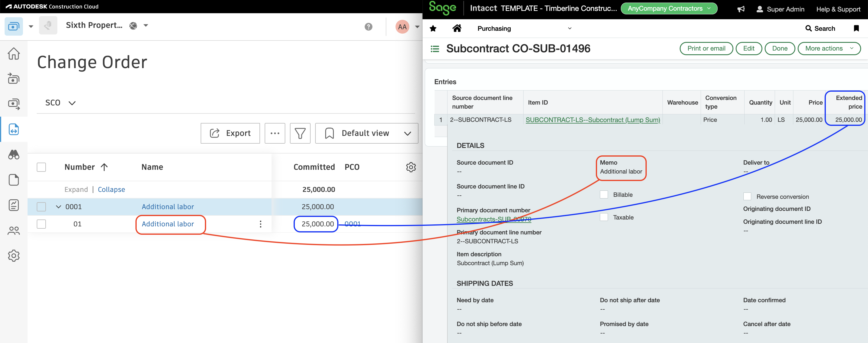
Task: Toggle the Billable checkbox
Action: point(603,194)
